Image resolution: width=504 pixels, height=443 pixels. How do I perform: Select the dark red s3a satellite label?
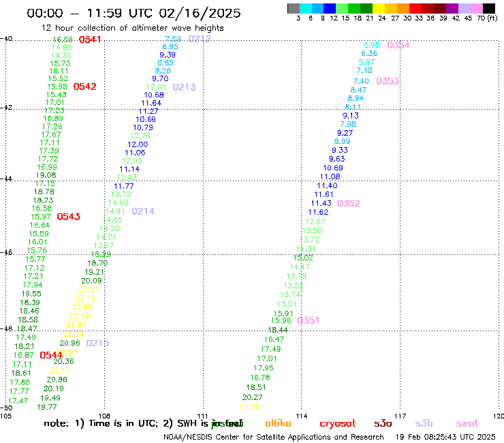point(383,423)
